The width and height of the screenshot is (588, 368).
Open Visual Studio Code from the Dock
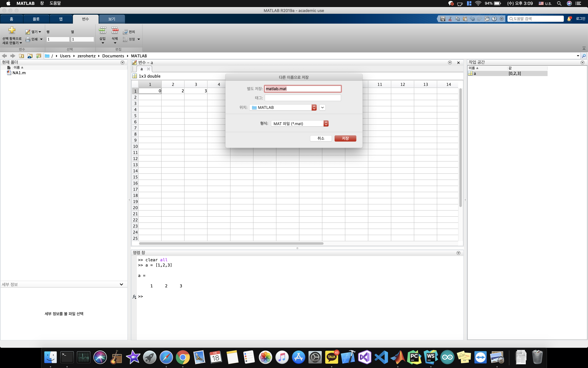pos(381,357)
